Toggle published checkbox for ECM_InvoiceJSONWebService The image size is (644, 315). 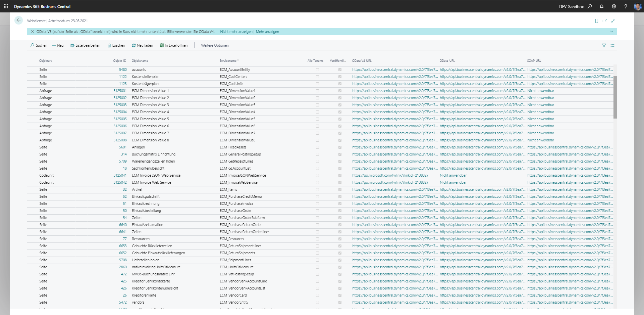point(340,176)
